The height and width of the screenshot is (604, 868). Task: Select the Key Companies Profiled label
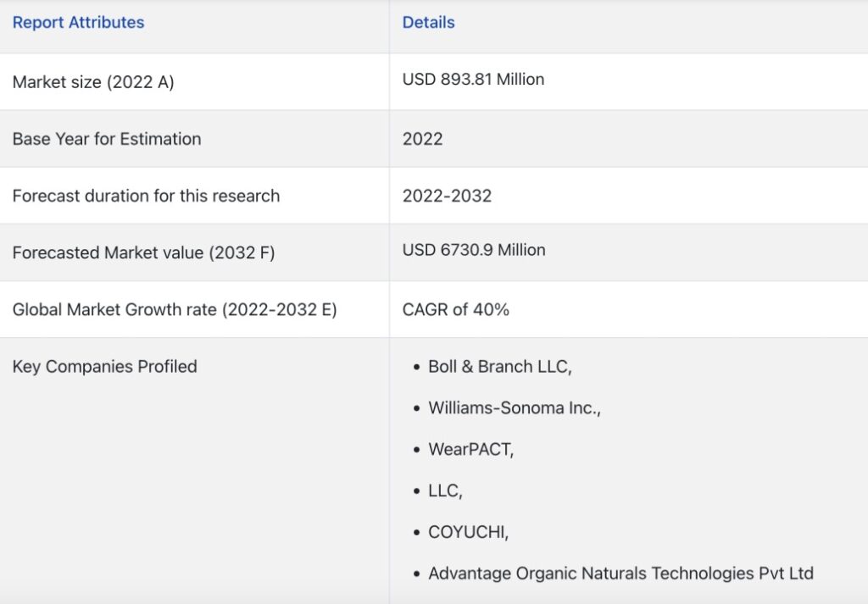point(104,367)
